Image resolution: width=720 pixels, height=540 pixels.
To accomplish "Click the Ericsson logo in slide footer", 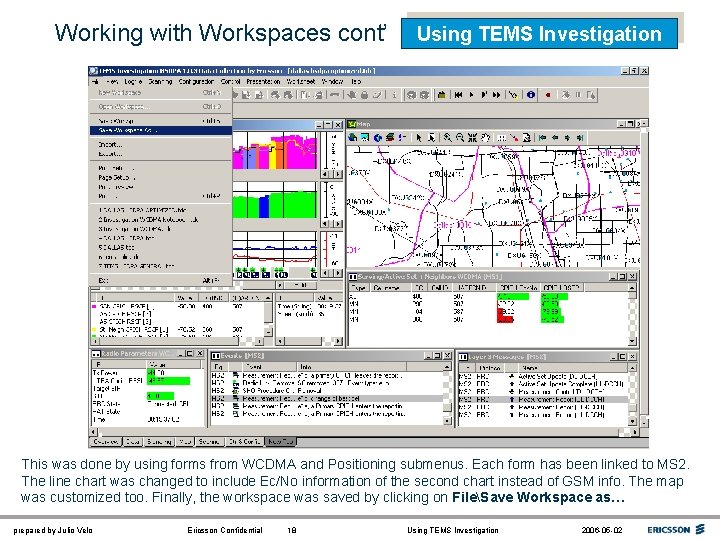I will (x=675, y=529).
